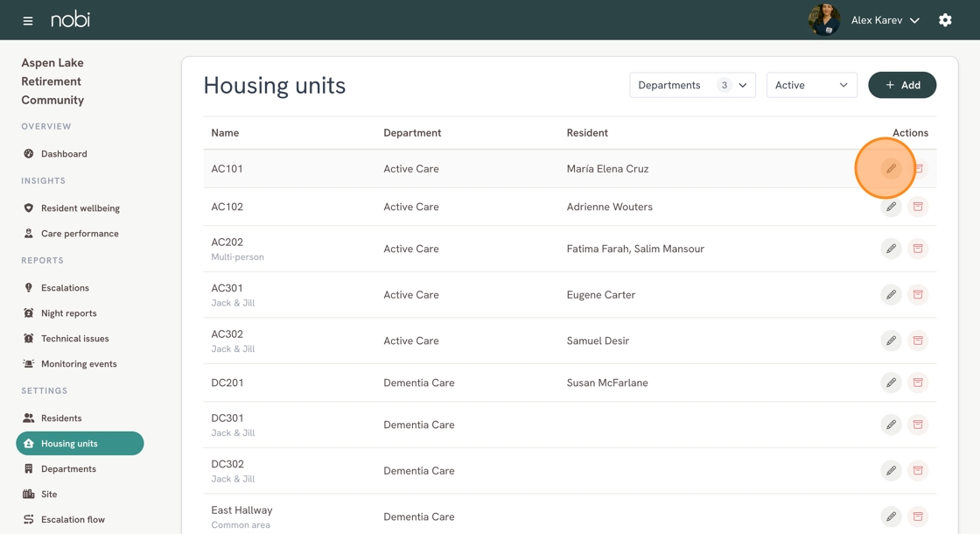Click unit name AC101
The height and width of the screenshot is (534, 980).
coord(227,169)
